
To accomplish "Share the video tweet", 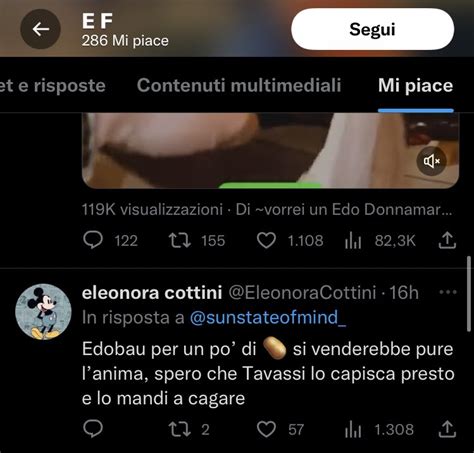I will 447,240.
